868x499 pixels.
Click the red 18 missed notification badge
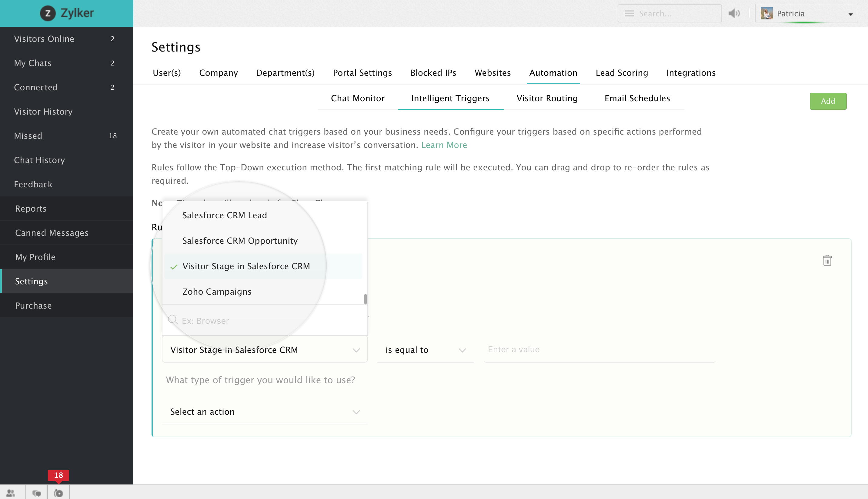point(58,476)
